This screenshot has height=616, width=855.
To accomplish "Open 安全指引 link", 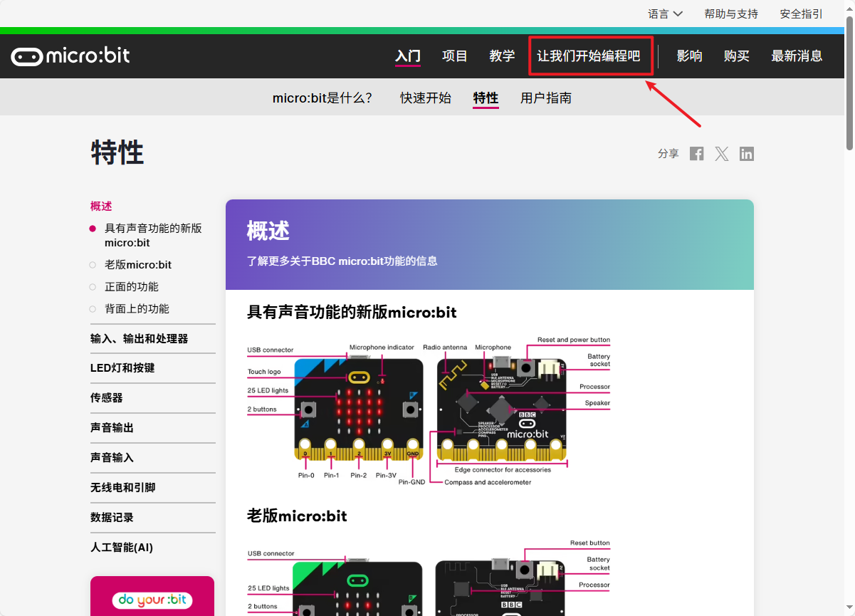I will 802,14.
